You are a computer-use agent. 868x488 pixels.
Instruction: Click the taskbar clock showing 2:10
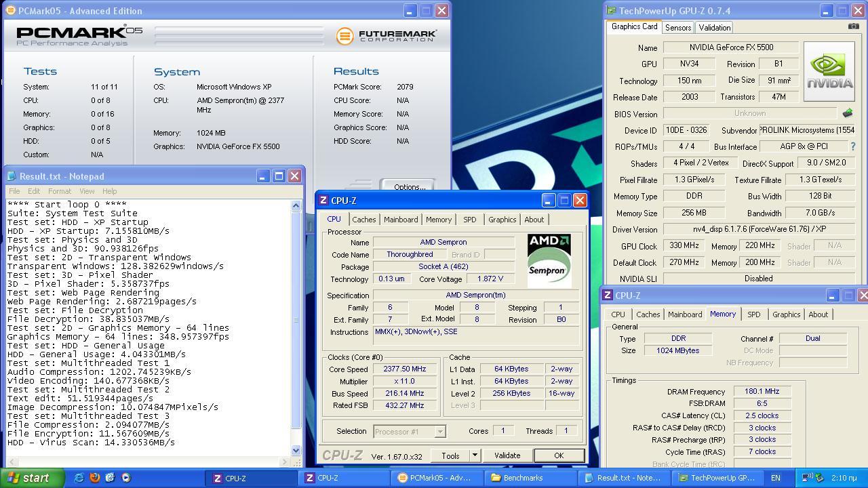[x=843, y=478]
